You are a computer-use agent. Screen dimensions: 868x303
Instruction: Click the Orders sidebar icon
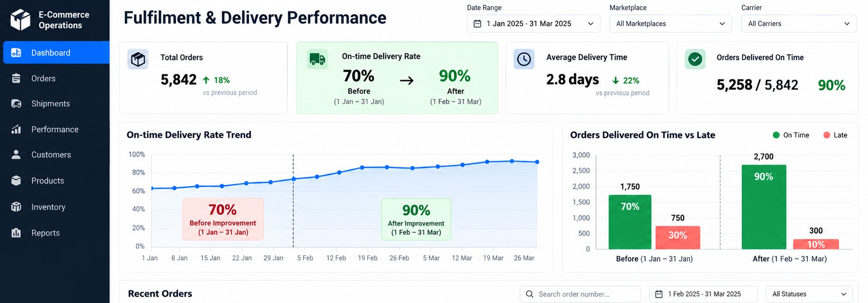click(x=16, y=78)
